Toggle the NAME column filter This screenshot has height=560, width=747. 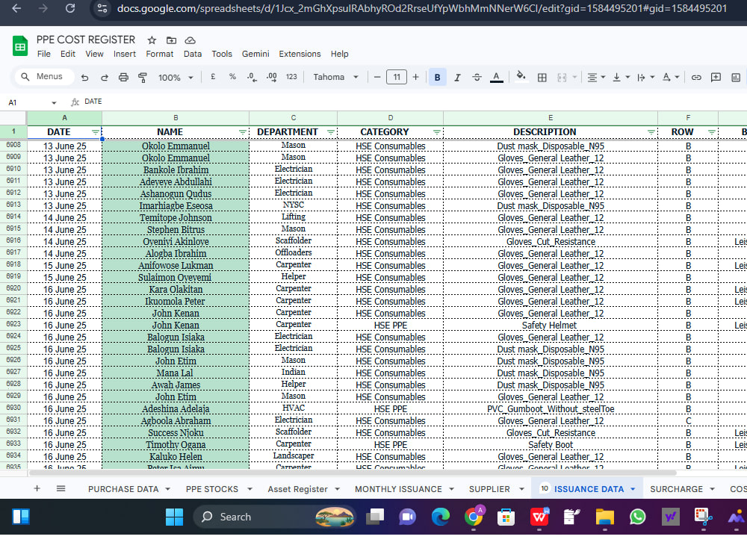pos(243,132)
